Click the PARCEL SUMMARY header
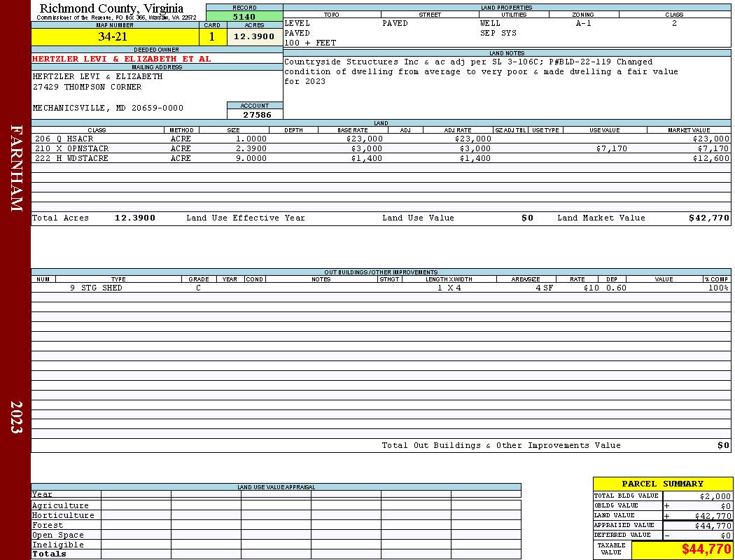 click(662, 484)
